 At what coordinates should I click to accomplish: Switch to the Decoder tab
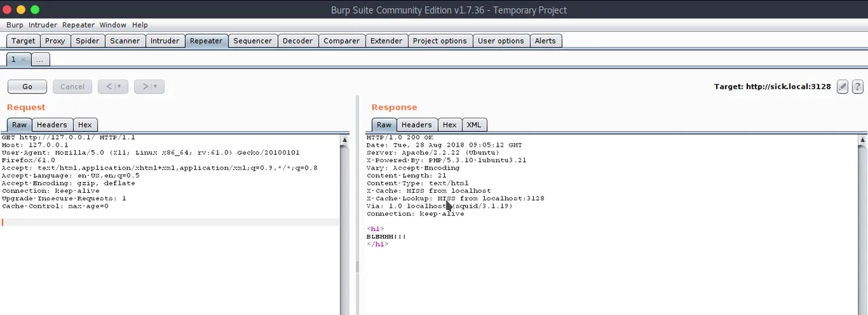[x=298, y=41]
